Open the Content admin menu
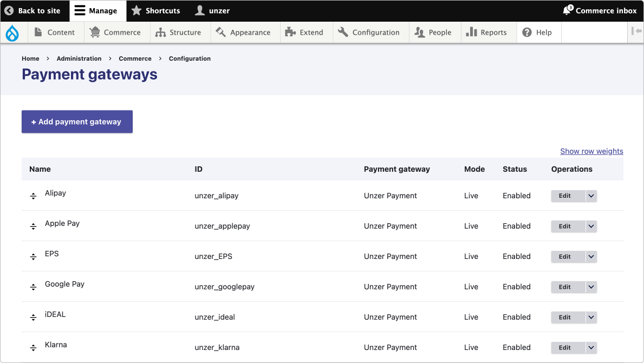The image size is (644, 363). tap(55, 33)
